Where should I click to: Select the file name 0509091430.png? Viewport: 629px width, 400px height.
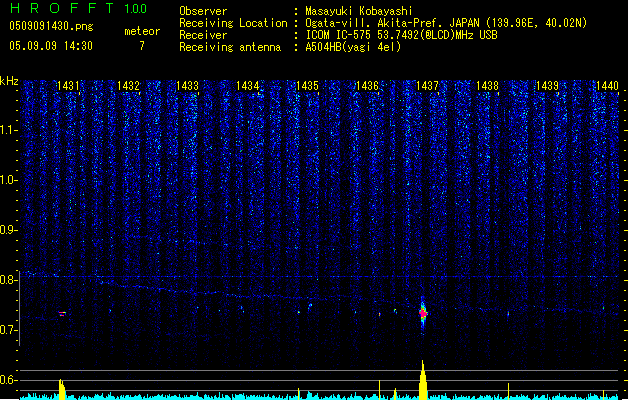coord(51,27)
